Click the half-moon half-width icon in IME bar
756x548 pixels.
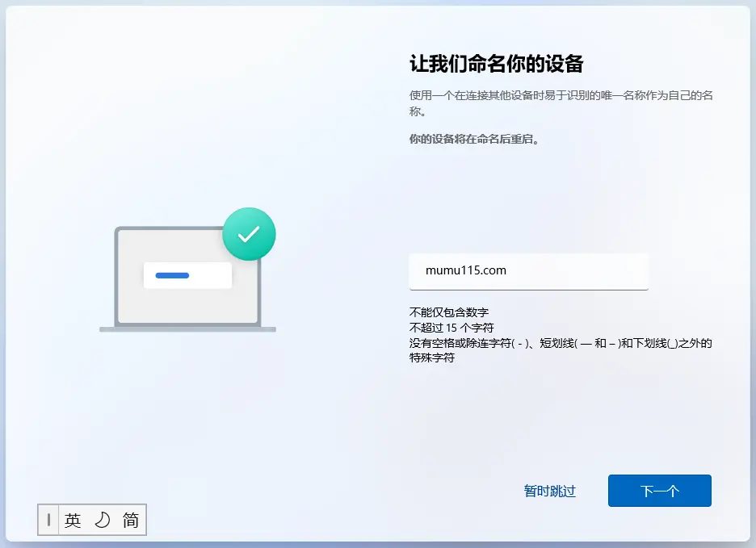[x=102, y=521]
